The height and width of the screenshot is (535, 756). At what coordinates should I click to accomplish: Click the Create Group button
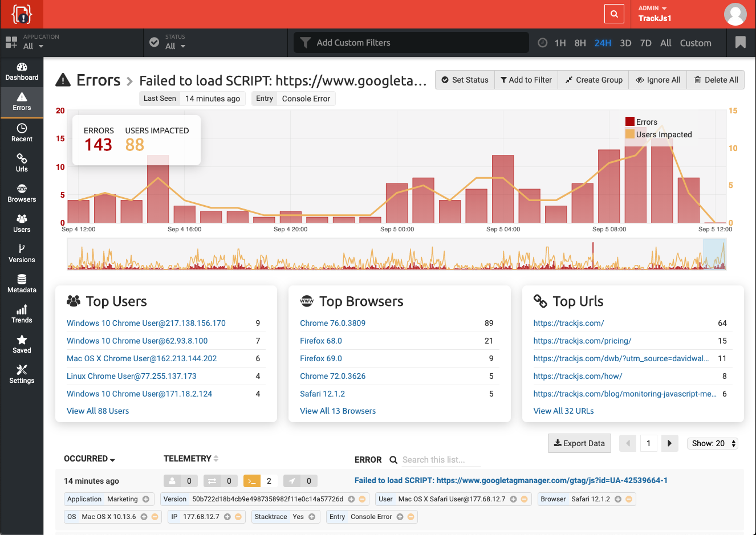[x=594, y=80]
